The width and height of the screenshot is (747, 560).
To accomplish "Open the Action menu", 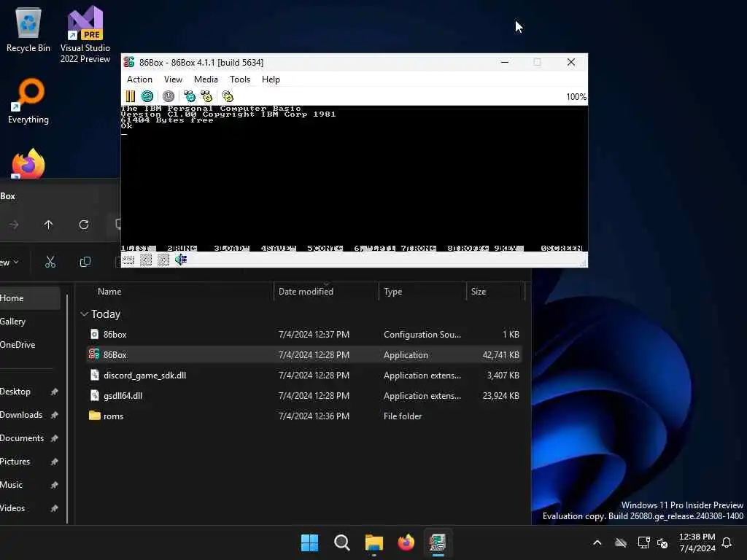I will coord(139,79).
